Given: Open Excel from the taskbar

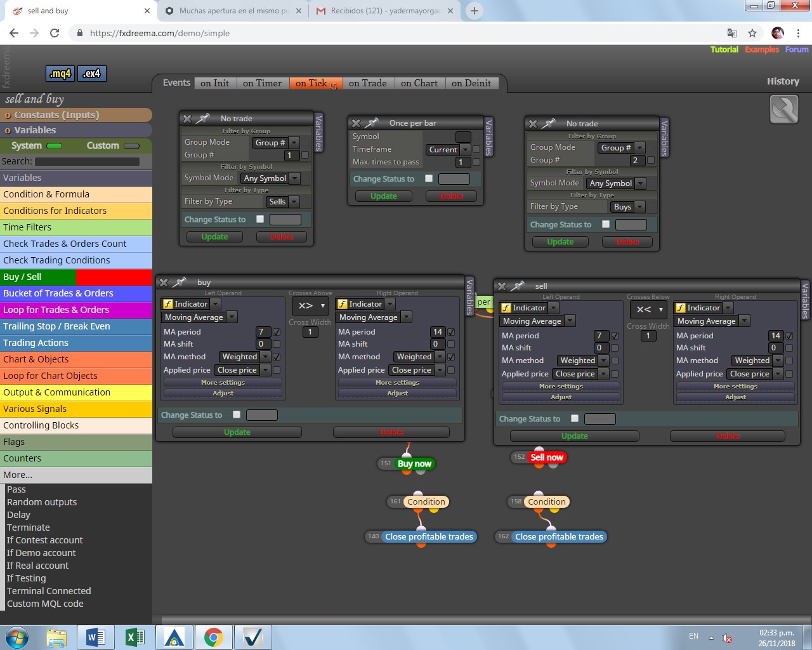Looking at the screenshot, I should coord(135,637).
